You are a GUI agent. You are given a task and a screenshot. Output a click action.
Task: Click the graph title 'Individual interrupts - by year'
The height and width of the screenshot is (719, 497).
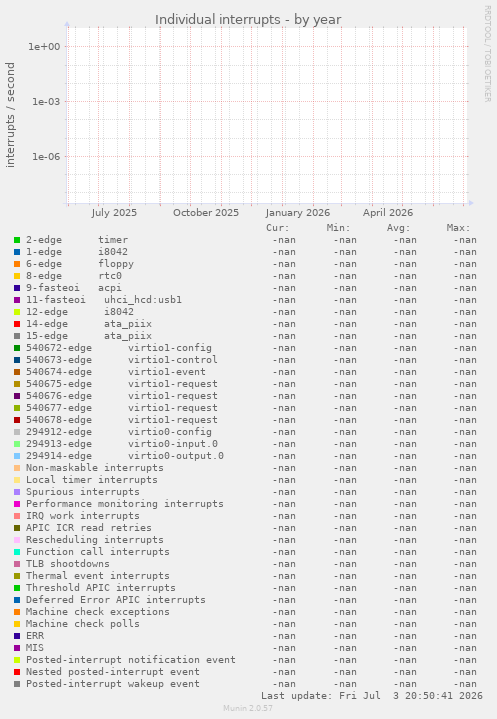pyautogui.click(x=248, y=20)
